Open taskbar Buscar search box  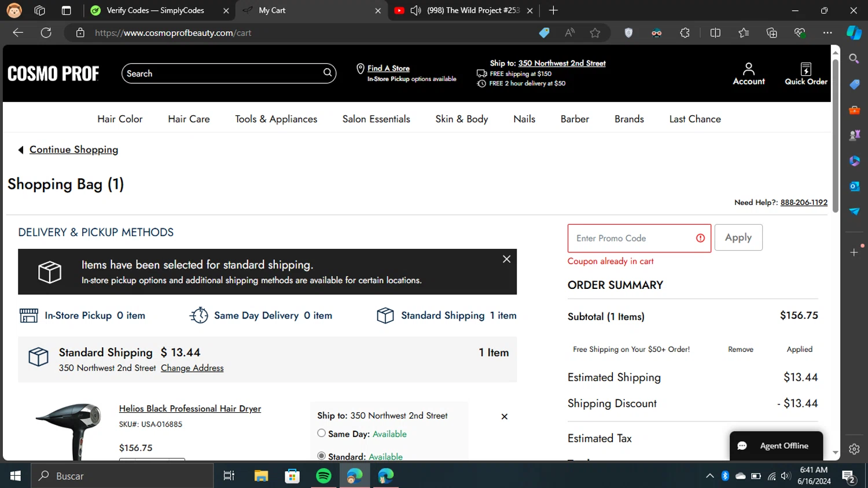coord(122,476)
